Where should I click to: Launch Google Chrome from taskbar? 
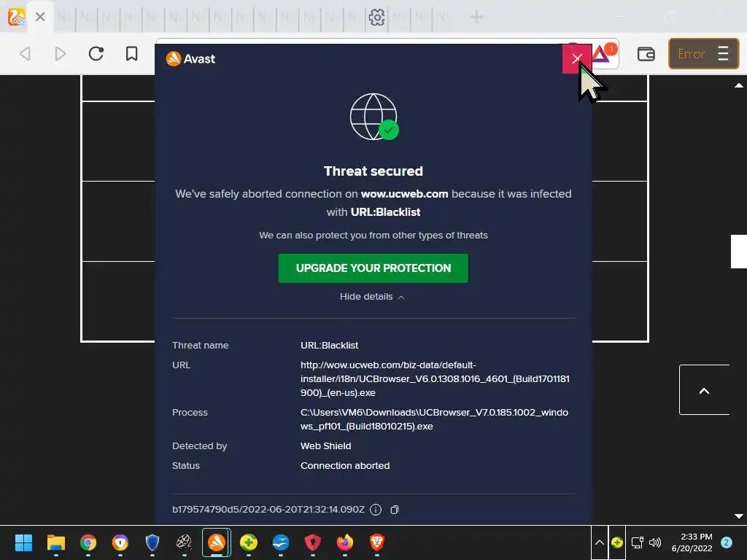pyautogui.click(x=88, y=542)
